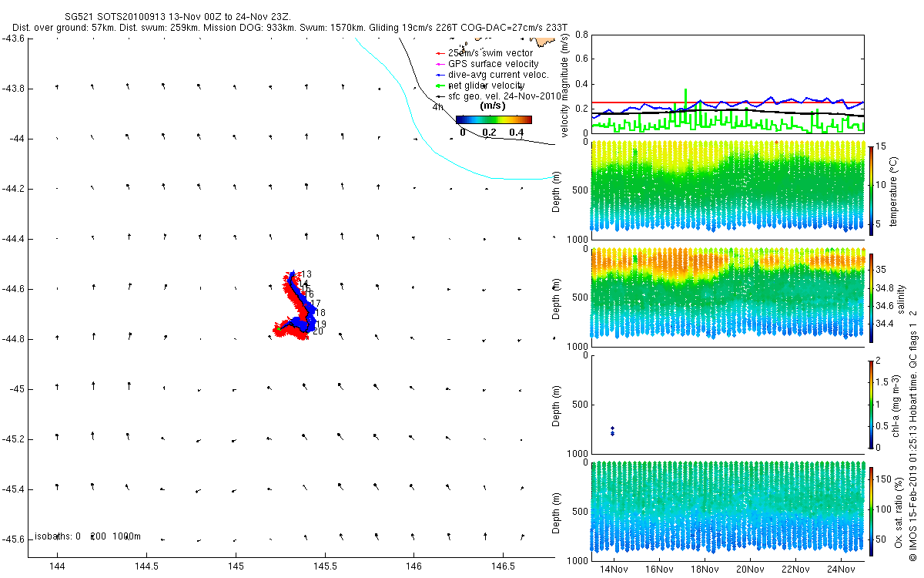Click the '20Nov' date tick
Image resolution: width=924 pixels, height=578 pixels.
pyautogui.click(x=750, y=570)
